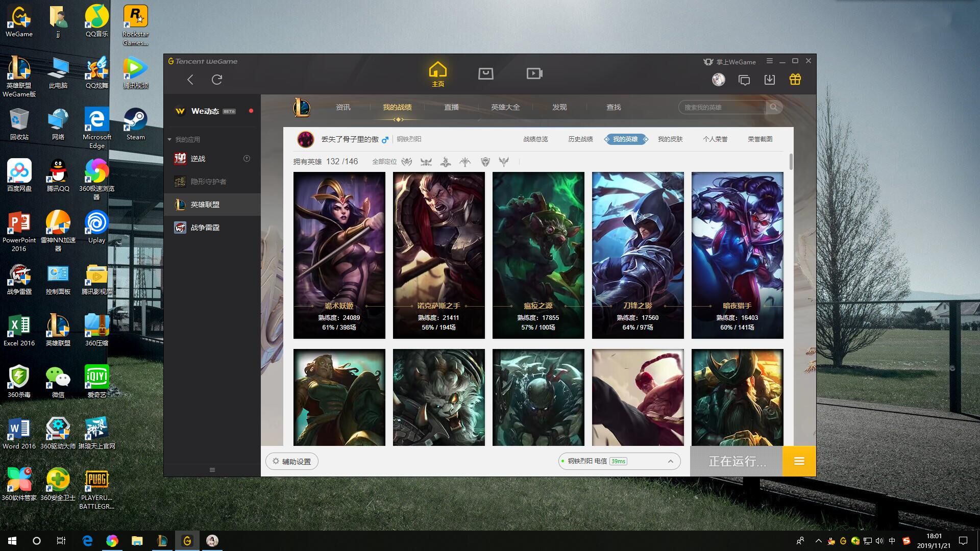Select the Steam desktop icon
The height and width of the screenshot is (551, 980).
pyautogui.click(x=135, y=124)
